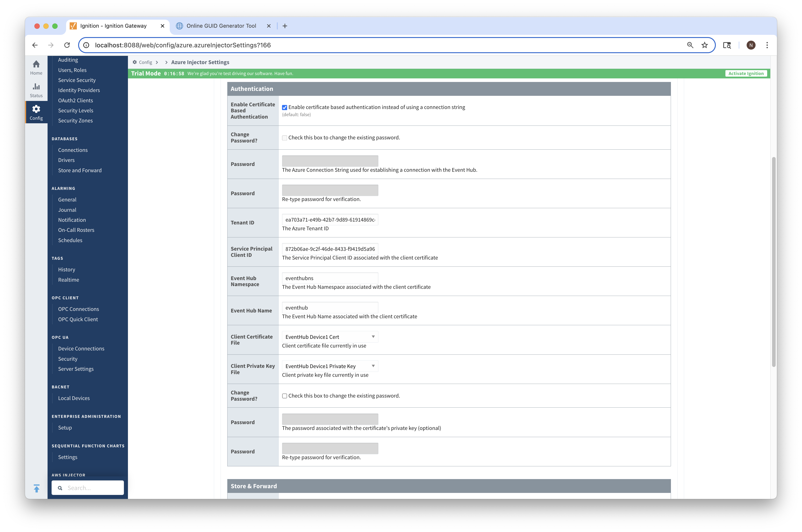This screenshot has height=532, width=802.
Task: Open Alarming General settings
Action: pos(67,199)
